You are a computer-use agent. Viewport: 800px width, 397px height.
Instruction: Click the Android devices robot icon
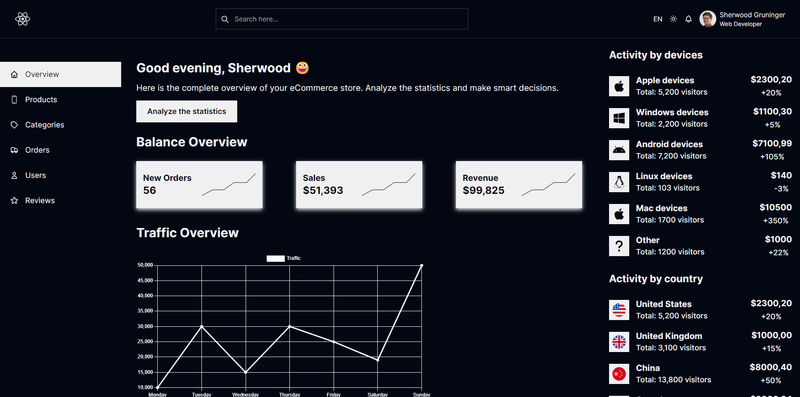(619, 150)
